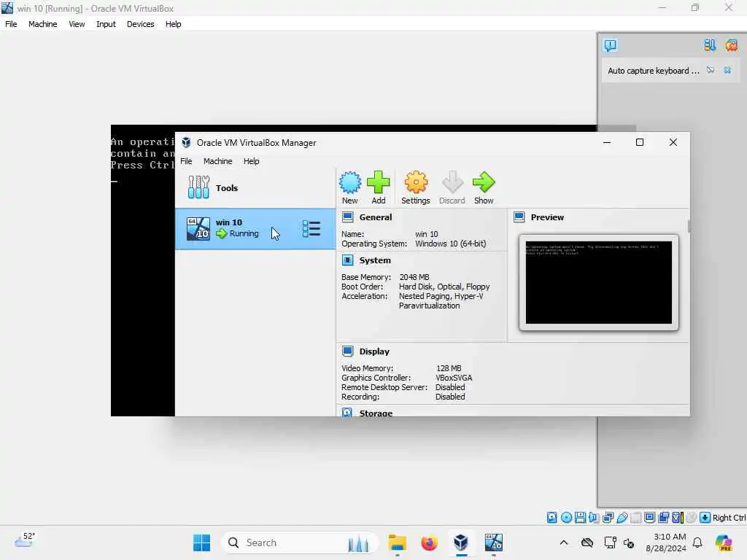Viewport: 747px width, 560px height.
Task: Switch to win 10 VM taskbar icon
Action: (494, 542)
